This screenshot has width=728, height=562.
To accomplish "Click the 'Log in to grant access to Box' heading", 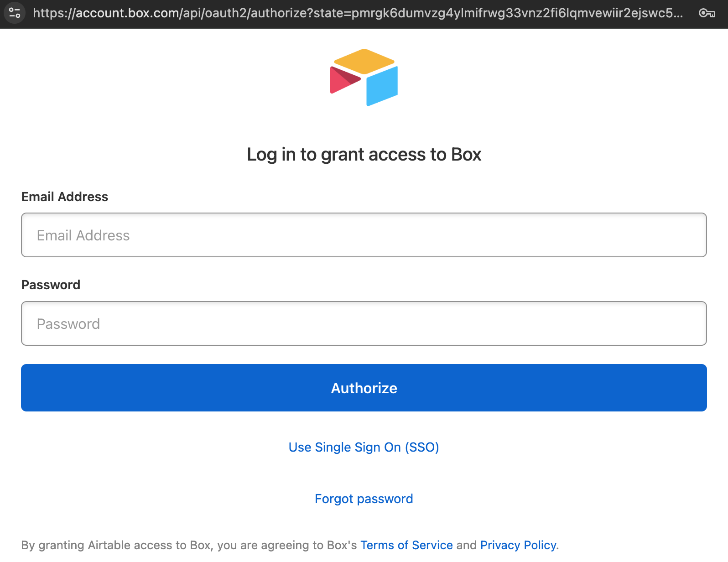I will coord(364,155).
